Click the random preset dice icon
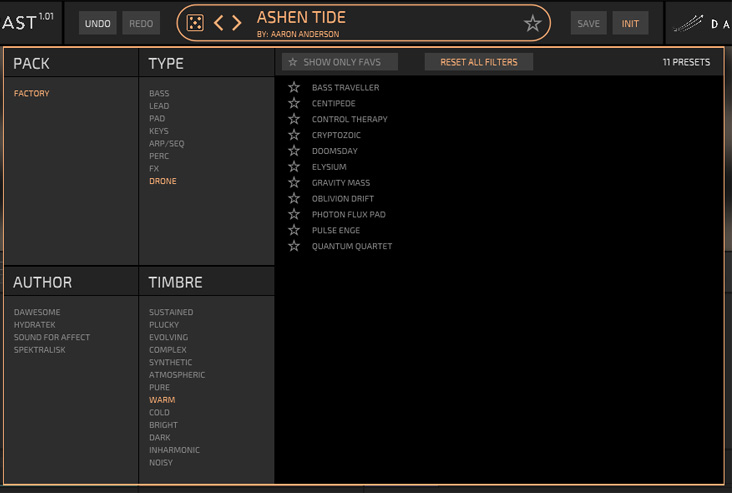The width and height of the screenshot is (732, 493). coord(196,23)
